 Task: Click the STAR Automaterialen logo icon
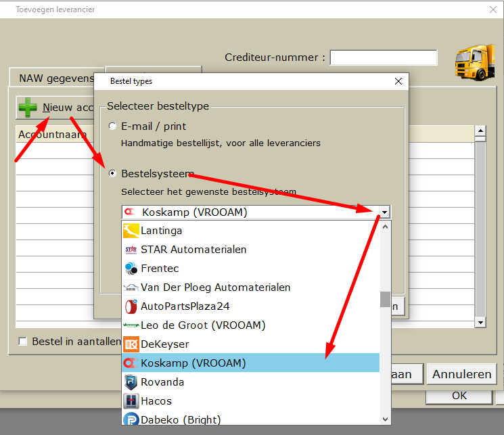point(131,250)
